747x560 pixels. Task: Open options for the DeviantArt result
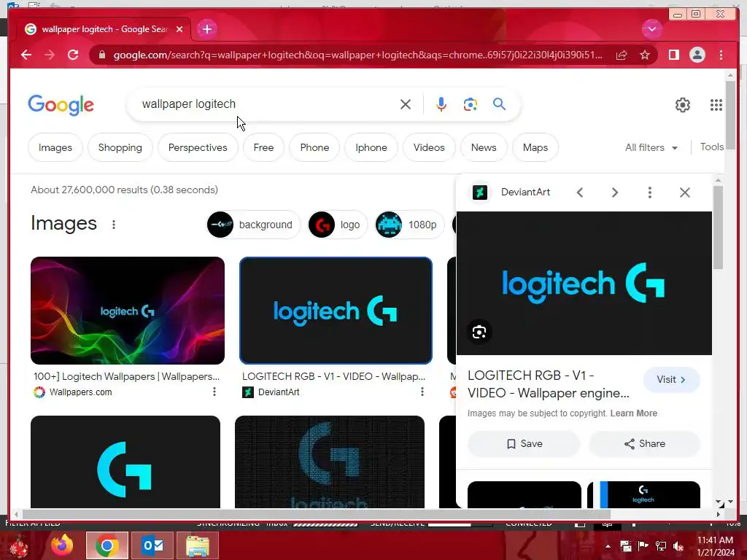coord(422,392)
